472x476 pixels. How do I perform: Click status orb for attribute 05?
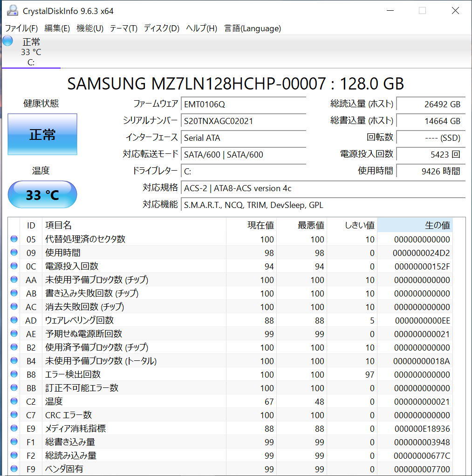tap(14, 239)
